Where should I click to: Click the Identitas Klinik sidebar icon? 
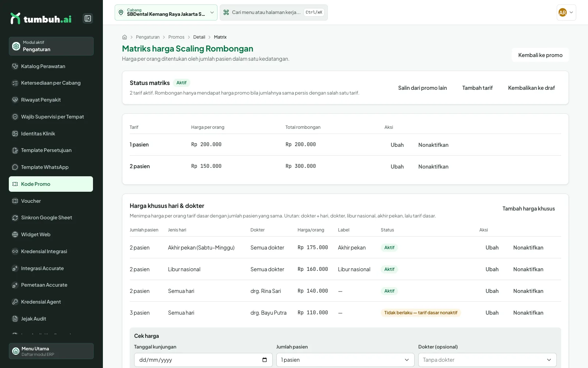15,134
